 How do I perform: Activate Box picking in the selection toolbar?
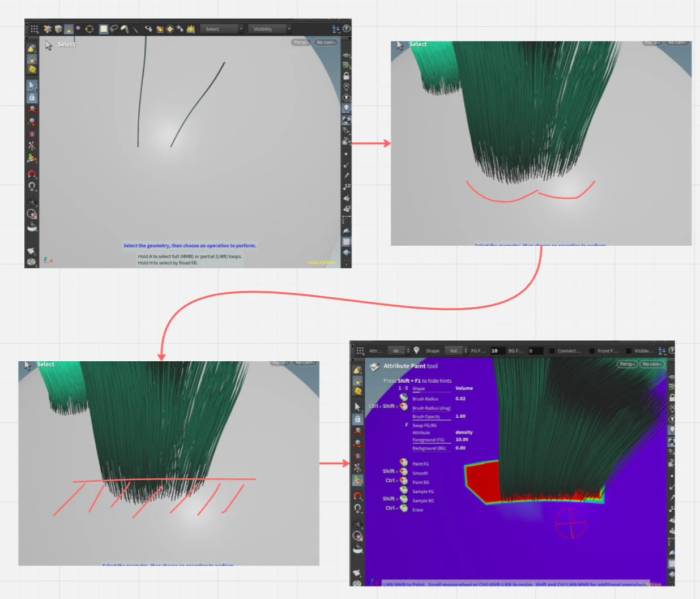[x=104, y=29]
